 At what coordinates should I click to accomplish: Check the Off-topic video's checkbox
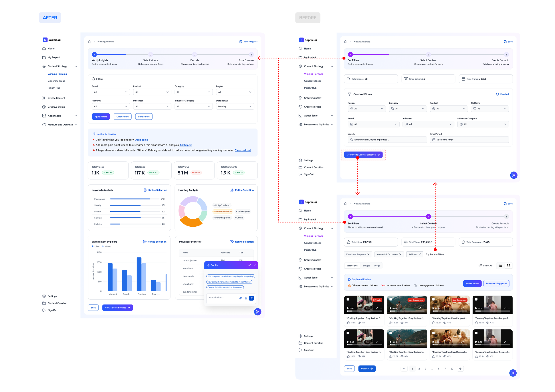tap(348, 299)
